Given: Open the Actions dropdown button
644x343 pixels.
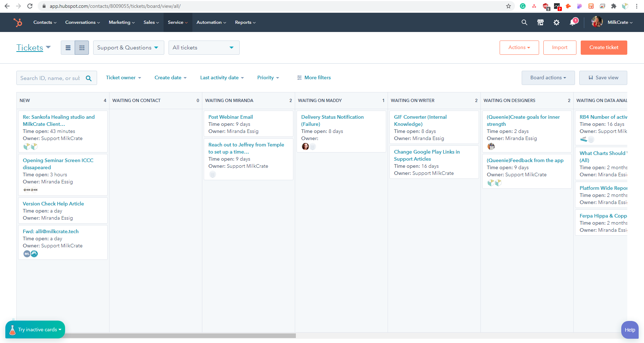Looking at the screenshot, I should [519, 48].
